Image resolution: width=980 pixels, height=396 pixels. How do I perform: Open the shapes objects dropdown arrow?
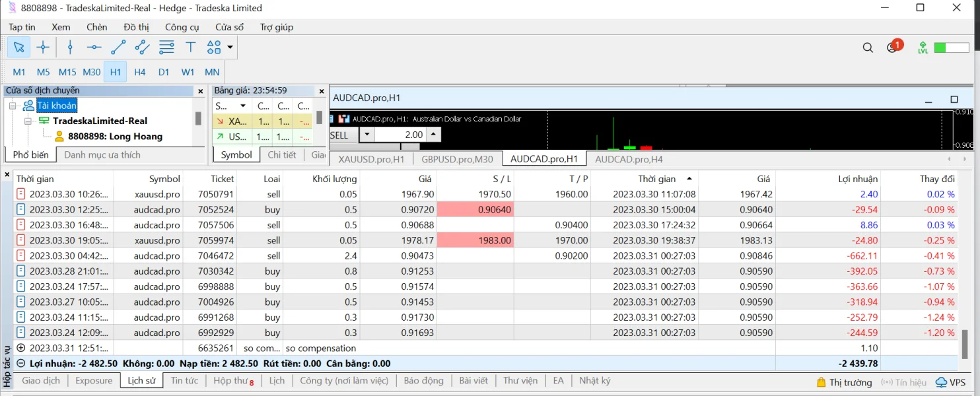coord(230,47)
